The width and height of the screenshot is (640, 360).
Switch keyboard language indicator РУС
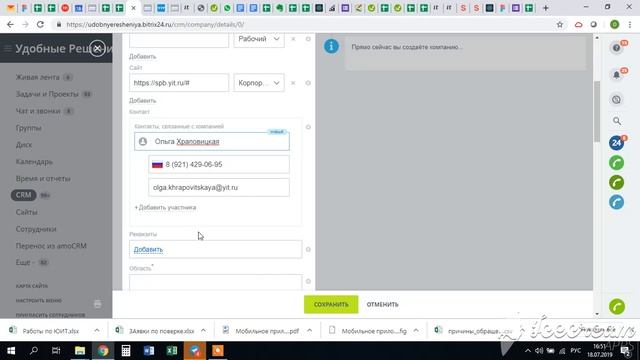pos(576,351)
